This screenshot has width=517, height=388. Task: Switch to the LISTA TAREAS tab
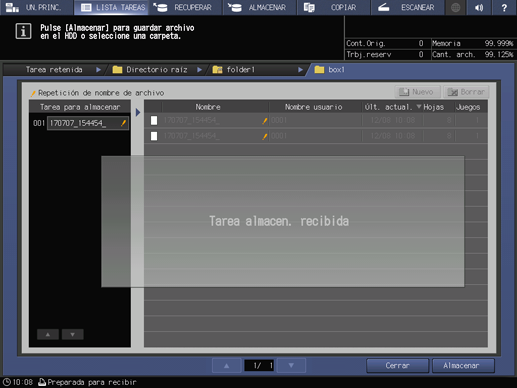(x=111, y=7)
